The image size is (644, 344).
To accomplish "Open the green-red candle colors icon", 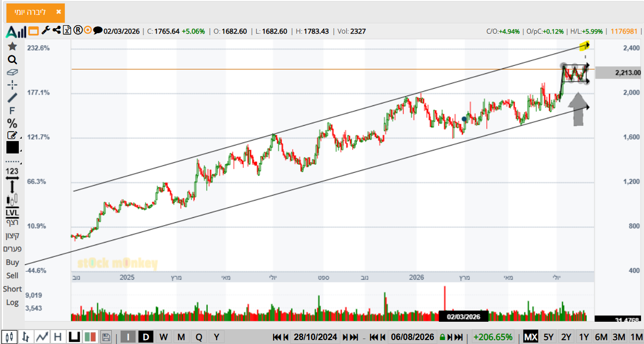I will (x=90, y=337).
